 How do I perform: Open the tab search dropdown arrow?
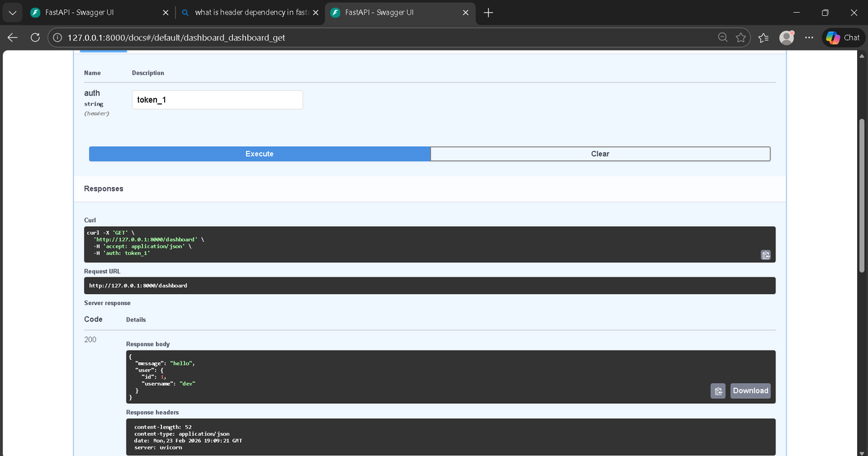click(x=12, y=12)
